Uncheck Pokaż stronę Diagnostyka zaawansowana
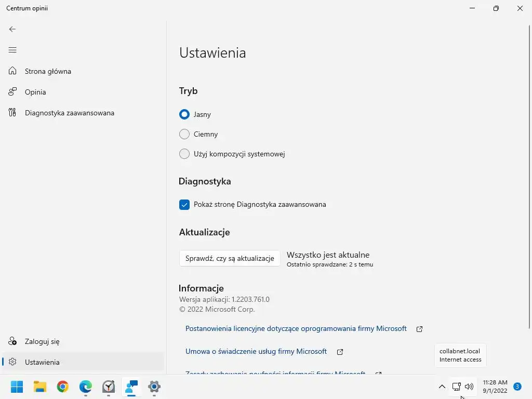Viewport: 532px width, 399px height. [184, 205]
